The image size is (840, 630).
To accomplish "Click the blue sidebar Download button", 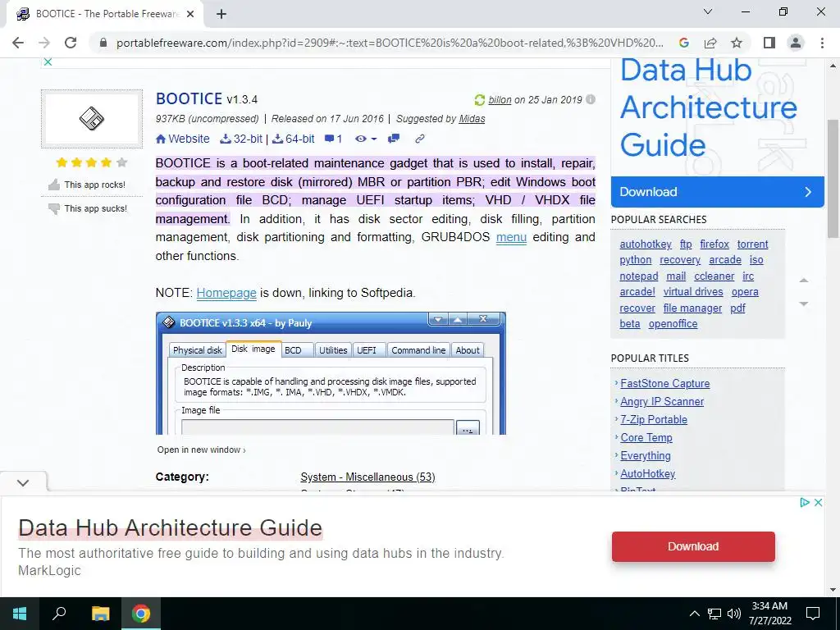I will click(x=717, y=192).
